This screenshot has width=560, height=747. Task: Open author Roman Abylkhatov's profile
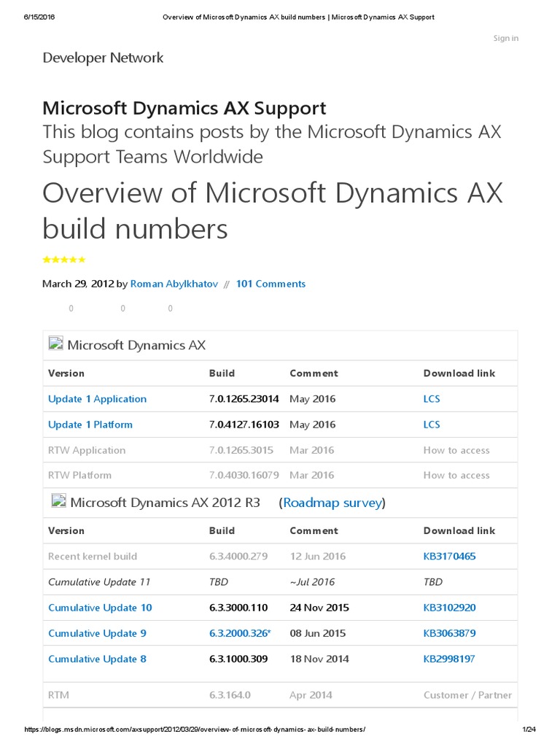point(174,284)
